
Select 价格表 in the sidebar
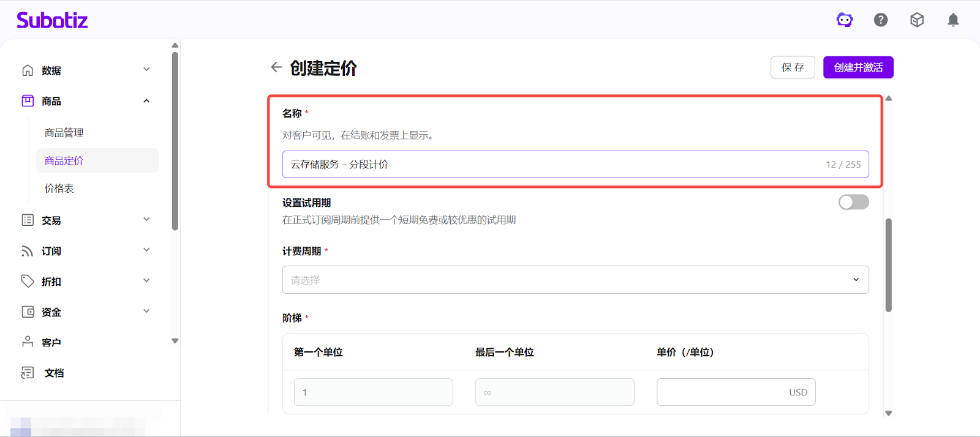(59, 189)
